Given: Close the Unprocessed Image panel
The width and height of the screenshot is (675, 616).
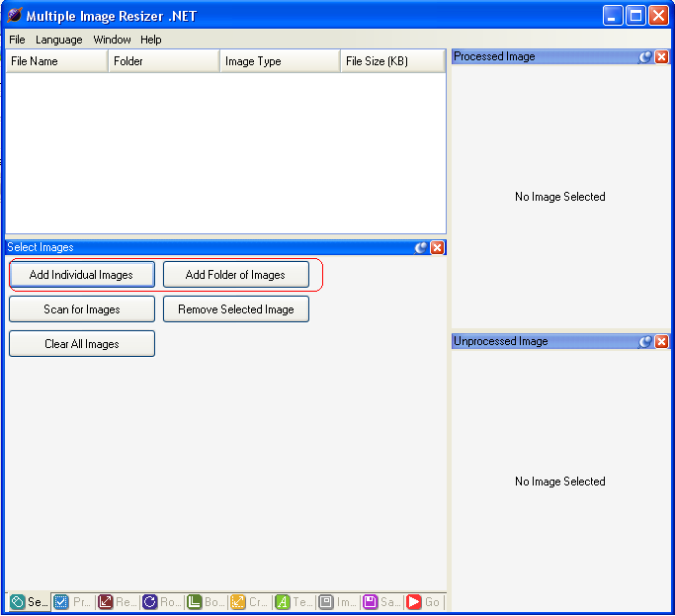Looking at the screenshot, I should 661,341.
